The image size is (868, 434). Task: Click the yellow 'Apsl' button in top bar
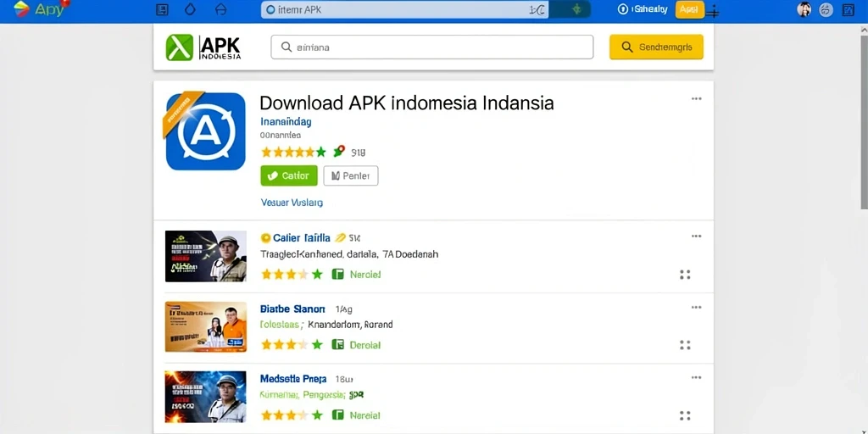689,9
